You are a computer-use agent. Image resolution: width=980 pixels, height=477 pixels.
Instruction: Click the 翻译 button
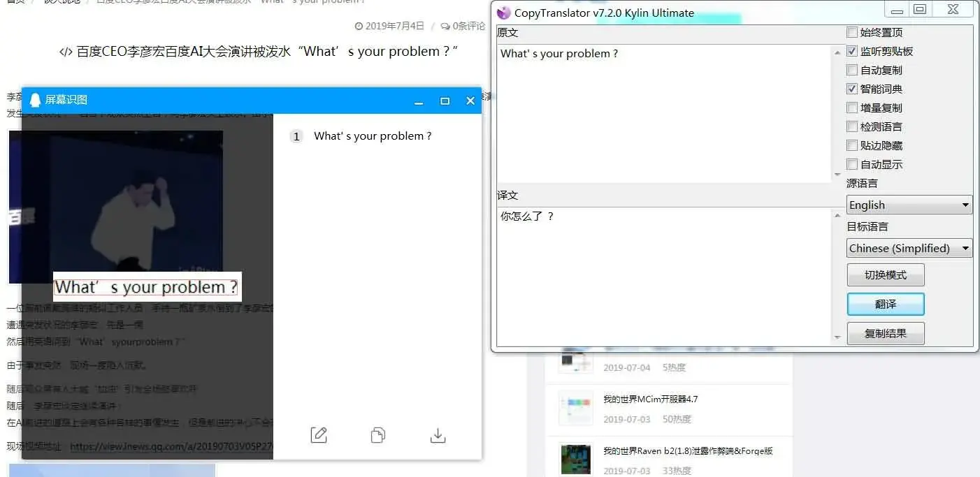click(x=886, y=304)
